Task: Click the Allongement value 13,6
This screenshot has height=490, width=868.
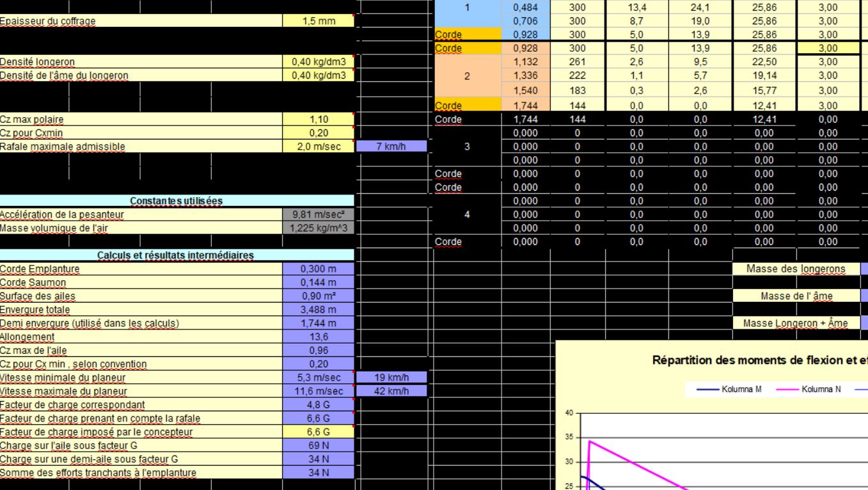Action: [x=318, y=337]
